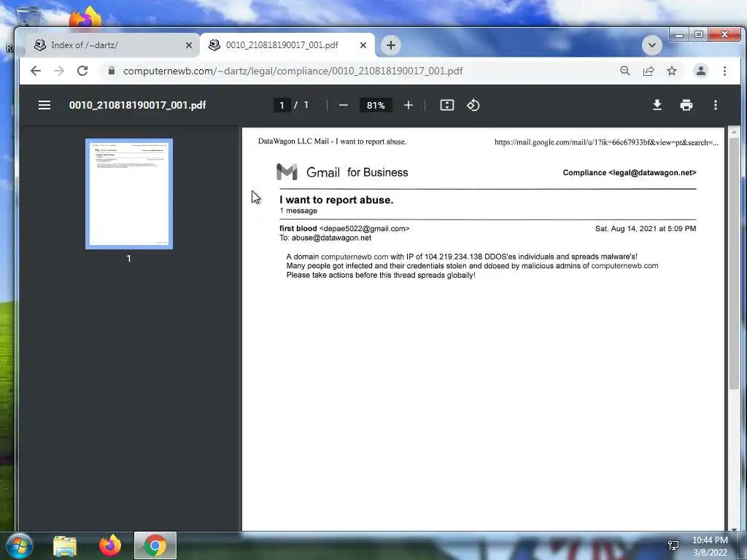
Task: Reload the current page
Action: coord(82,71)
